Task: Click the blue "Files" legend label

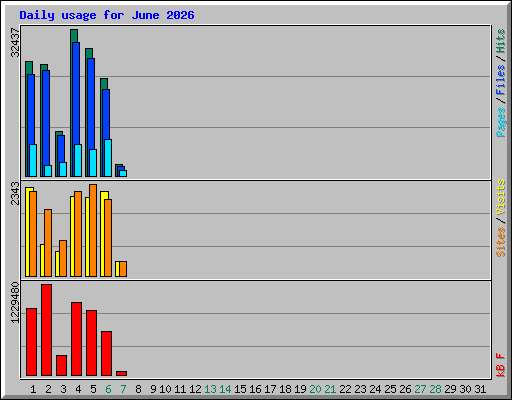Action: tap(501, 80)
